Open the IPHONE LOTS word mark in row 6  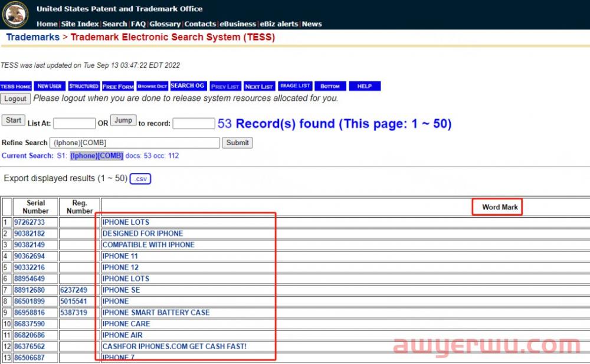pos(126,278)
